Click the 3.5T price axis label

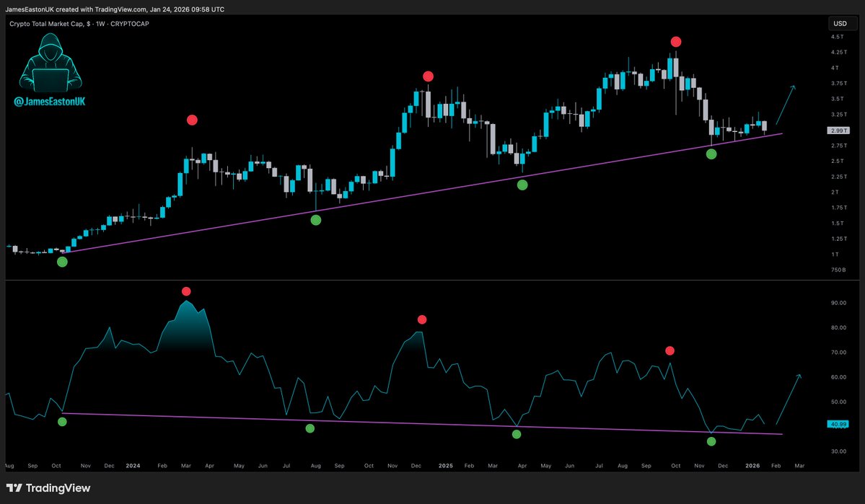coord(837,99)
